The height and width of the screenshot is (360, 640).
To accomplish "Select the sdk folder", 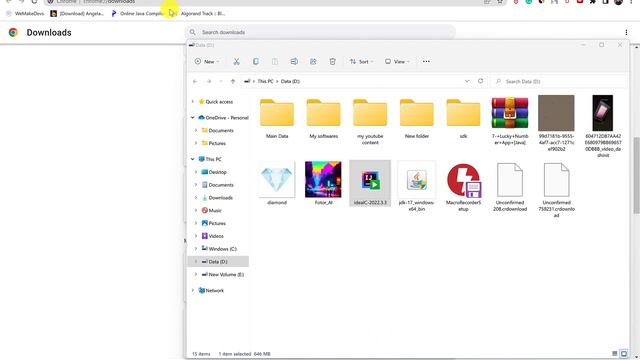I will (x=463, y=118).
